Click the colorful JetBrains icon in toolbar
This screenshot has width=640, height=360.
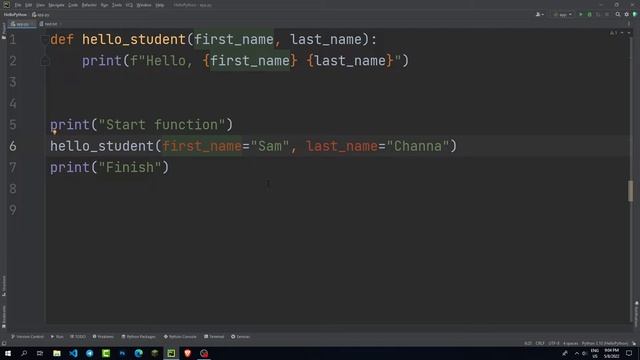(x=635, y=15)
